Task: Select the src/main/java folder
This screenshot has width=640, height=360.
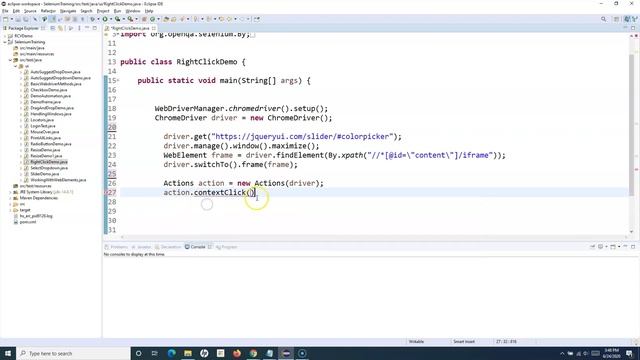Action: pos(32,48)
